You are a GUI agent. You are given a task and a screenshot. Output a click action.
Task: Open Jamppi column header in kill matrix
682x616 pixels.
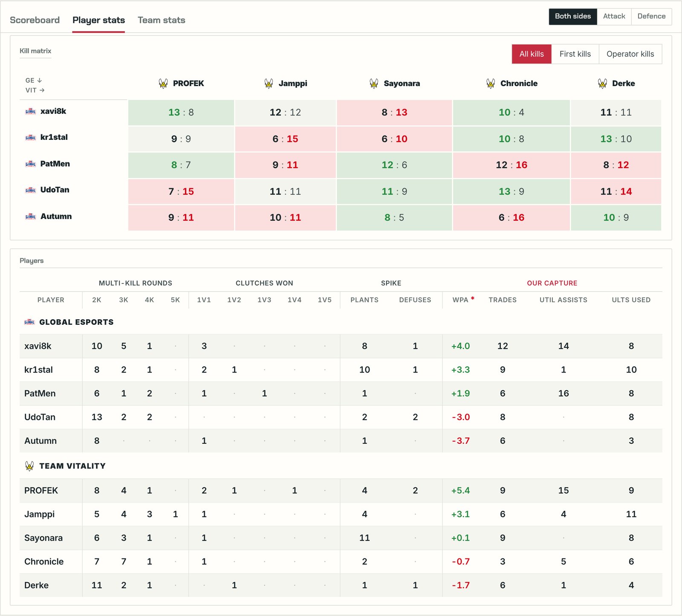(x=293, y=84)
